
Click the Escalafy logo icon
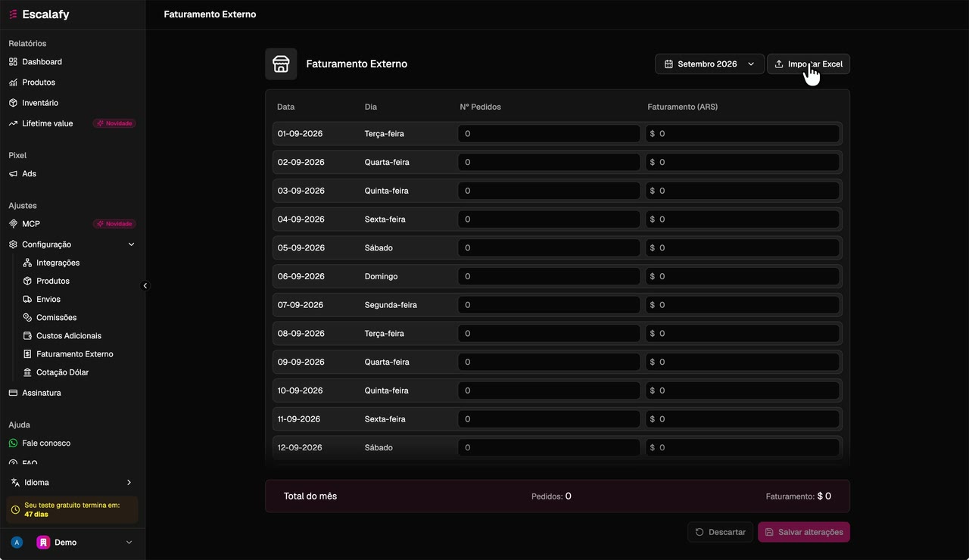coord(13,14)
